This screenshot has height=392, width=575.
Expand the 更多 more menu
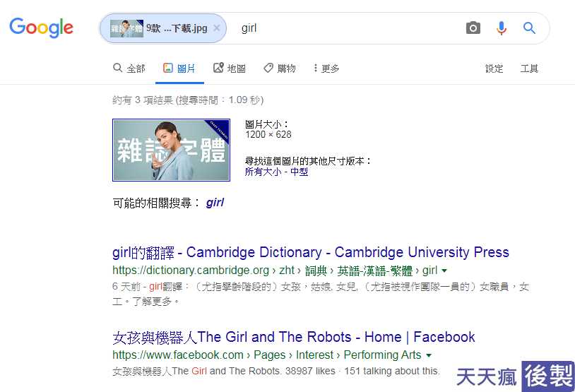pyautogui.click(x=326, y=69)
